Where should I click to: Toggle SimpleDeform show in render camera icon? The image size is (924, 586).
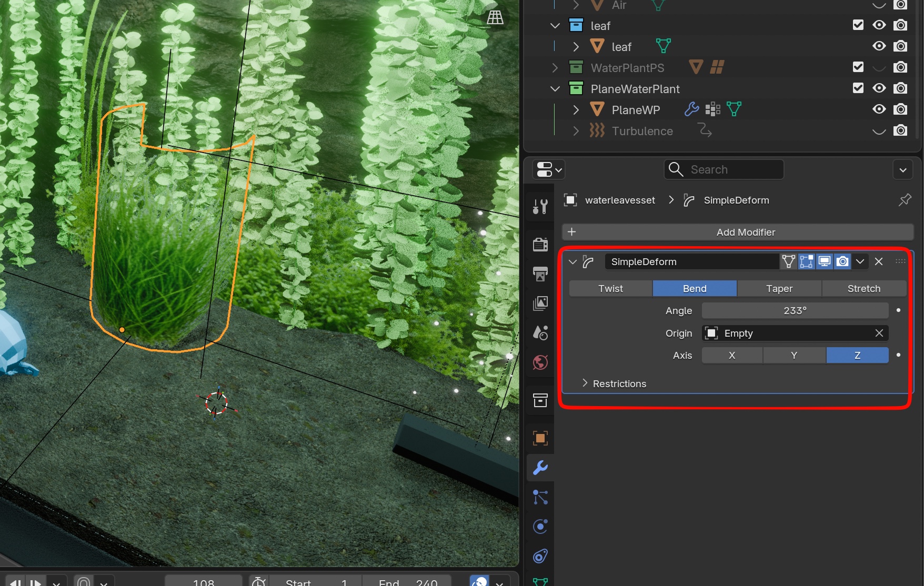tap(842, 261)
